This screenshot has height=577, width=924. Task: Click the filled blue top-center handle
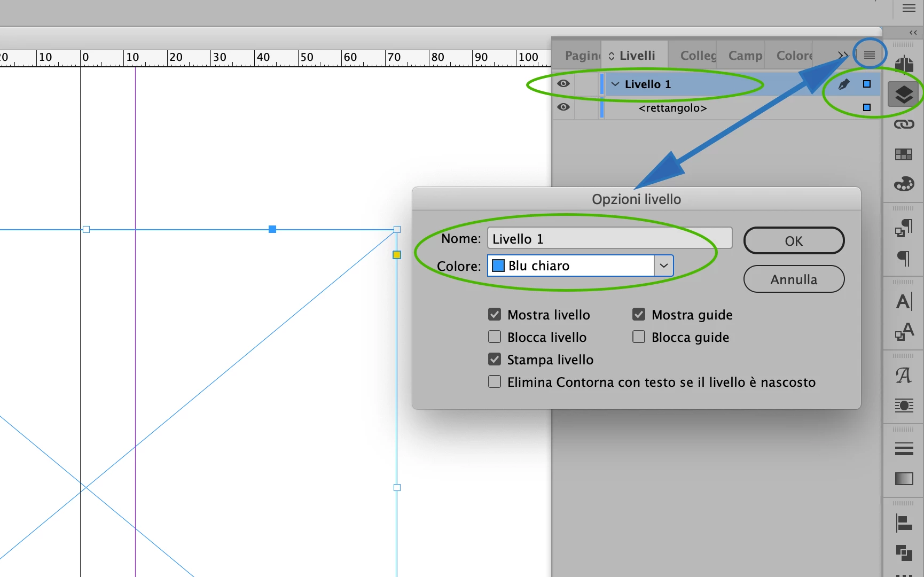coord(272,229)
